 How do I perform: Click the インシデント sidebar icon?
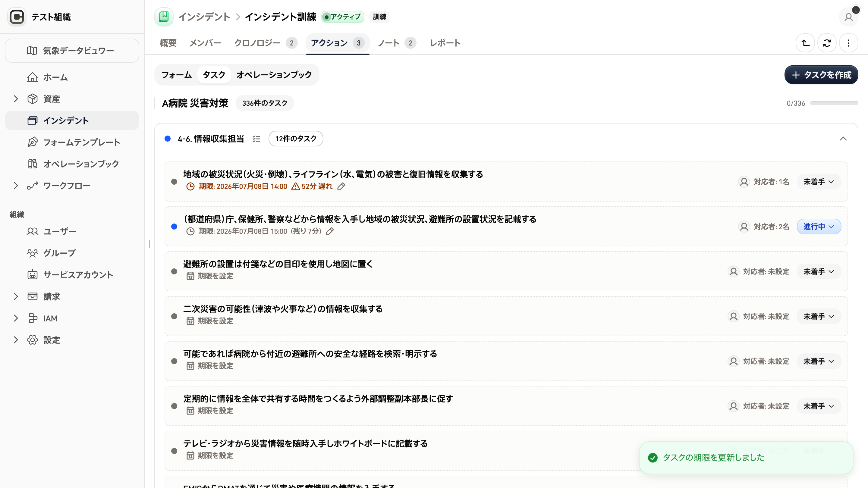[32, 120]
